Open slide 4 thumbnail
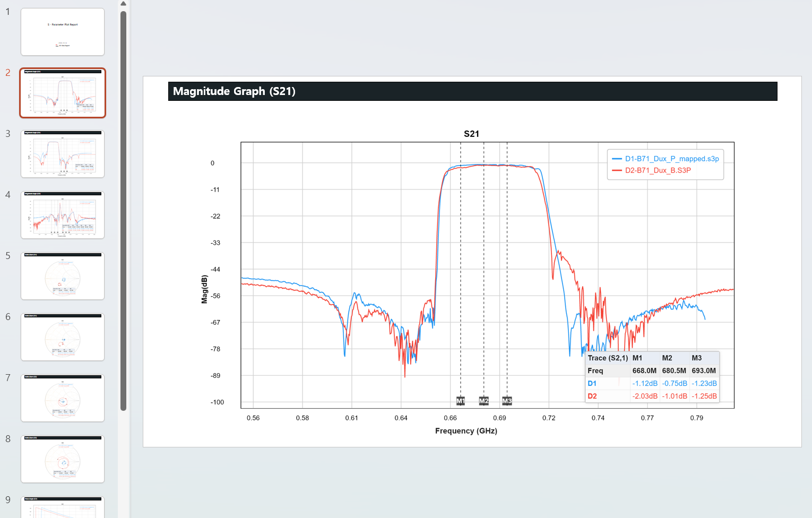This screenshot has height=518, width=812. point(63,215)
